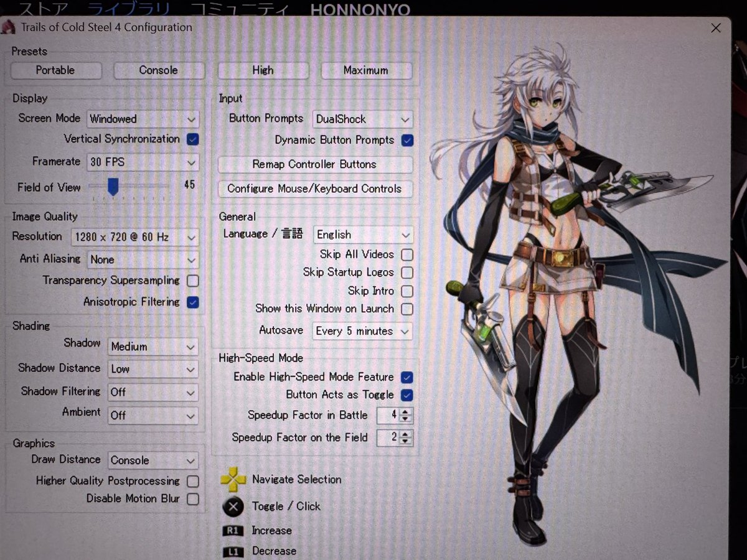
Task: Click the X button Toggle / Click icon
Action: coord(233,506)
